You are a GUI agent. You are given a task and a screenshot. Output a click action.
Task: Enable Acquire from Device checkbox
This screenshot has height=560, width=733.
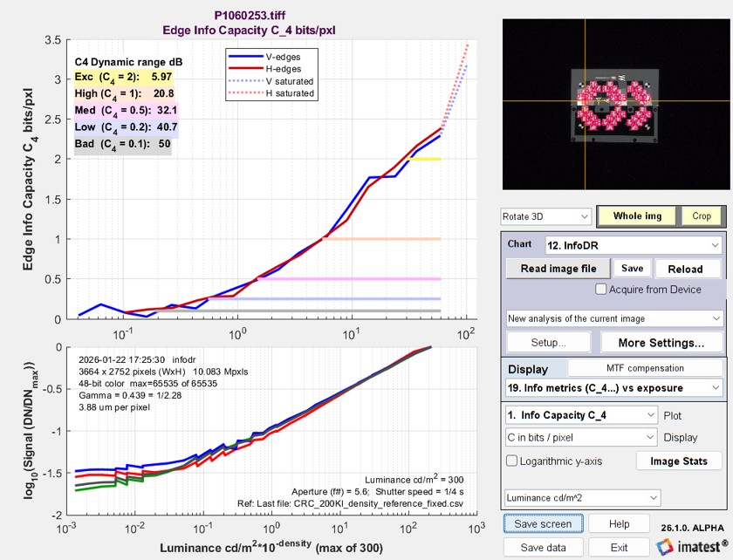point(601,290)
